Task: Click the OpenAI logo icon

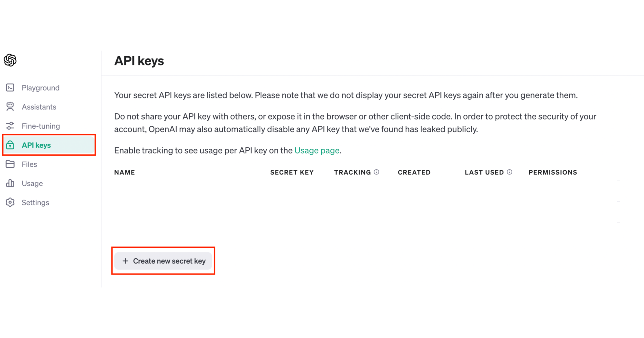Action: click(x=10, y=60)
